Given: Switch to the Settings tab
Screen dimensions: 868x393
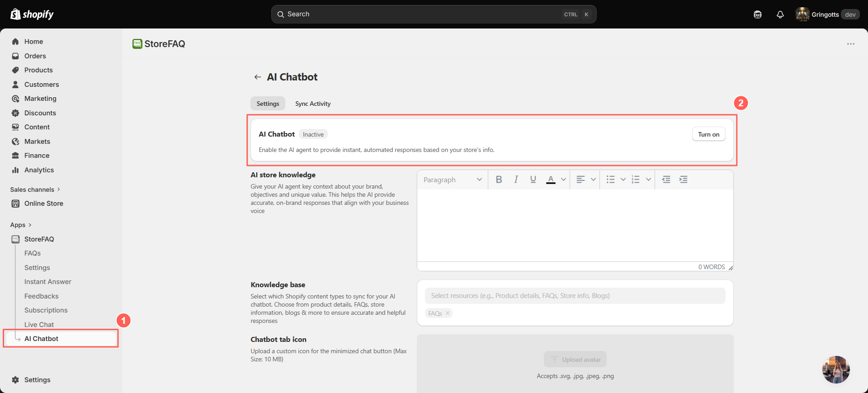Looking at the screenshot, I should click(x=268, y=104).
